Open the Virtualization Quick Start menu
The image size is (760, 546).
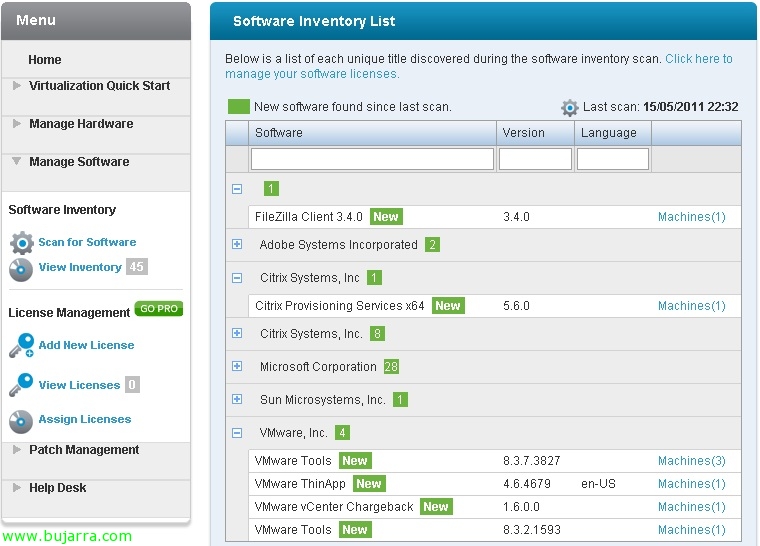(99, 86)
